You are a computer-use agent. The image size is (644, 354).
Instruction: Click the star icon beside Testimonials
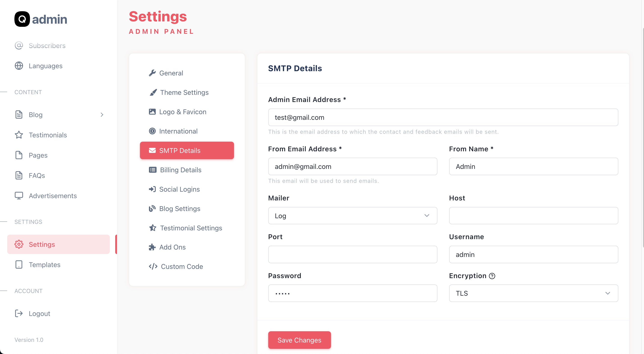pyautogui.click(x=19, y=135)
